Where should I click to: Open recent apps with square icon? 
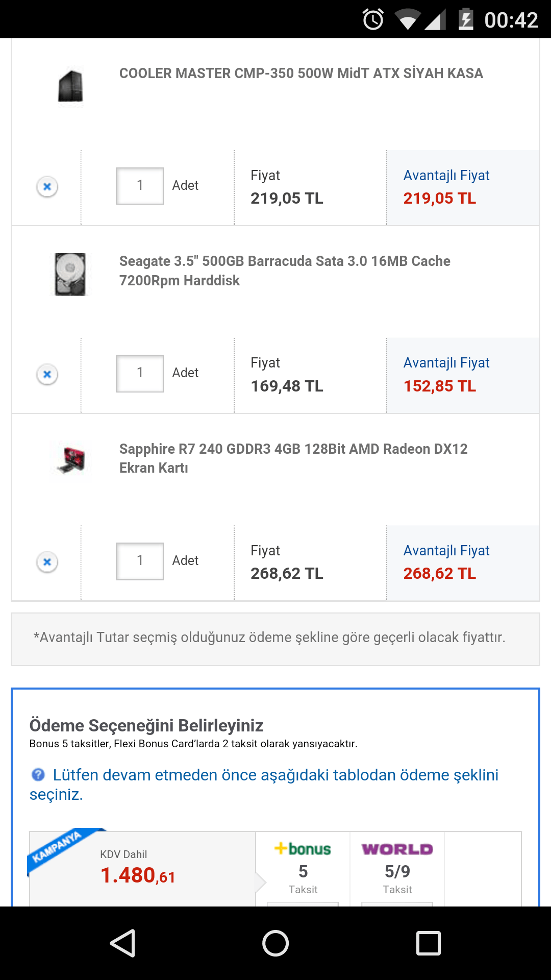(x=429, y=943)
